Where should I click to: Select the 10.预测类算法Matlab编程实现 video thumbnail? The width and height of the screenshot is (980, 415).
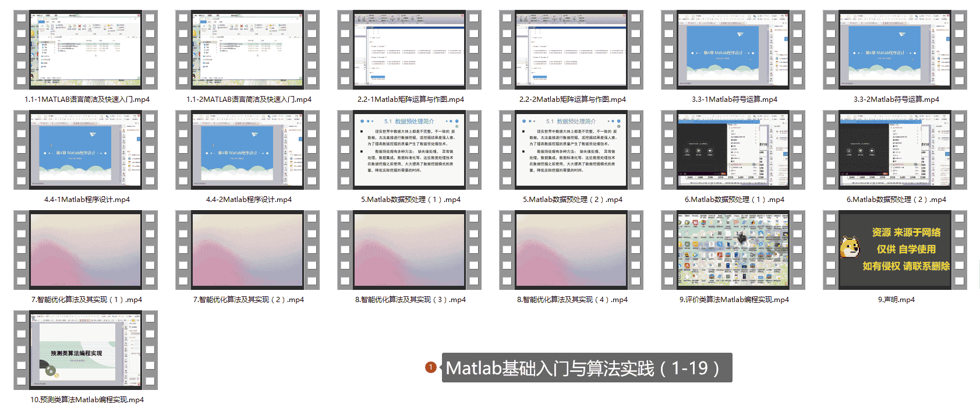(86, 350)
